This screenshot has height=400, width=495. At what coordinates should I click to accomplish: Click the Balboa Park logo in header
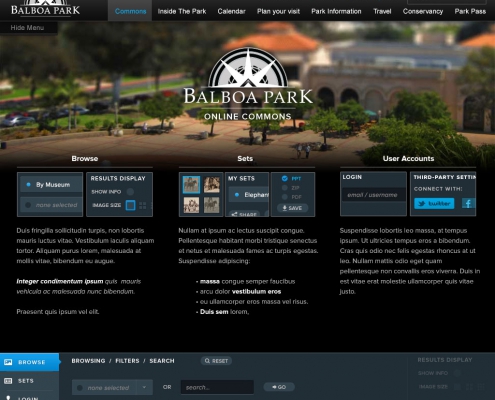[45, 9]
